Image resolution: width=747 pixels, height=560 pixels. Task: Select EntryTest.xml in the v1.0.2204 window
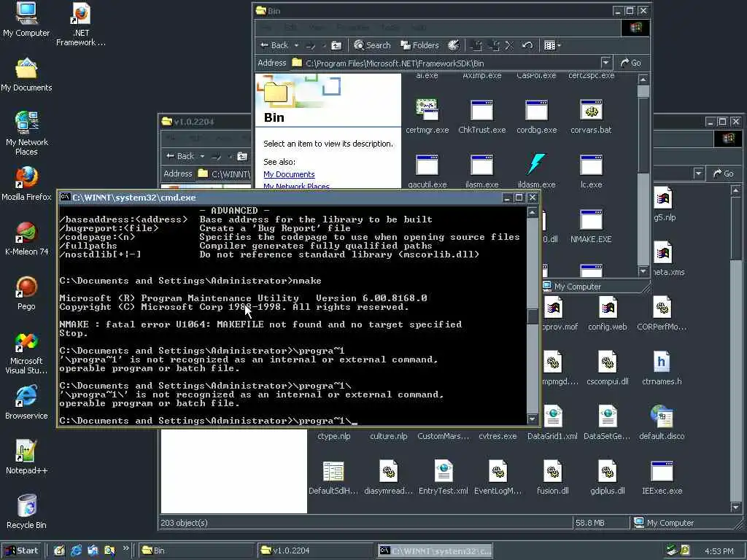[x=443, y=478]
